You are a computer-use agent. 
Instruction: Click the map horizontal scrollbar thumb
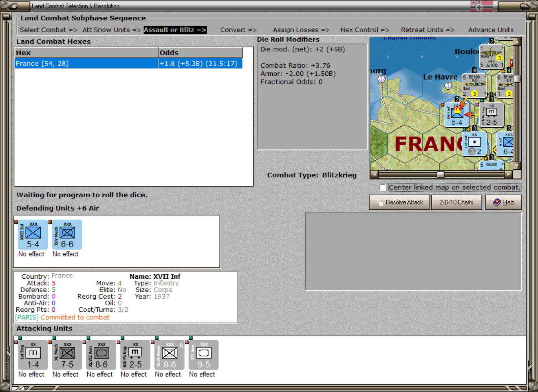point(441,174)
